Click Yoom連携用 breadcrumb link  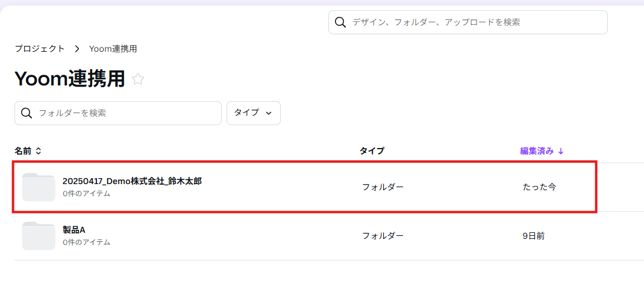coord(117,49)
